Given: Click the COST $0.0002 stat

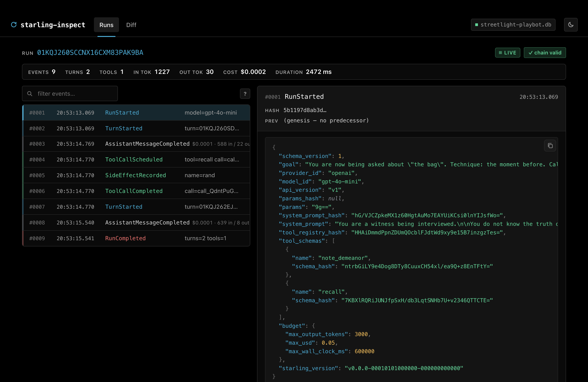Looking at the screenshot, I should (x=245, y=72).
